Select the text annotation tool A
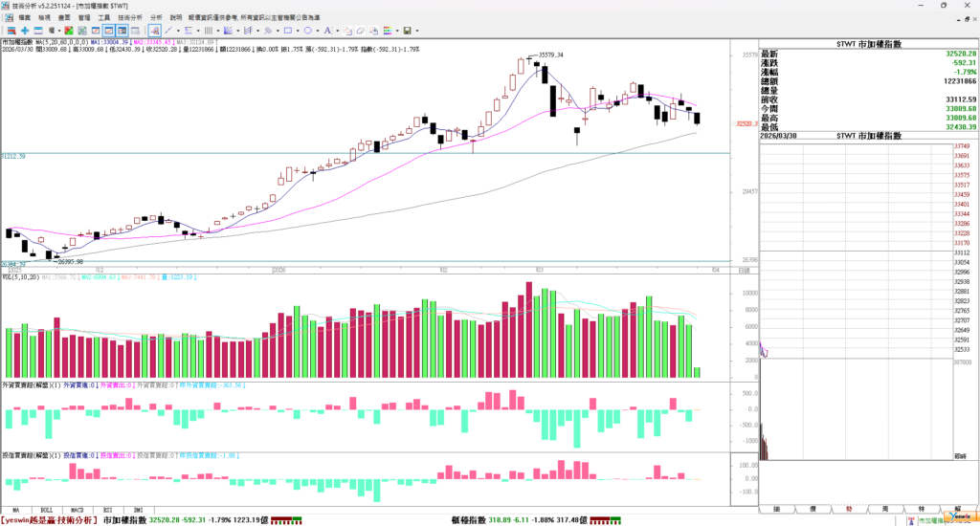980x526 pixels. pyautogui.click(x=327, y=31)
